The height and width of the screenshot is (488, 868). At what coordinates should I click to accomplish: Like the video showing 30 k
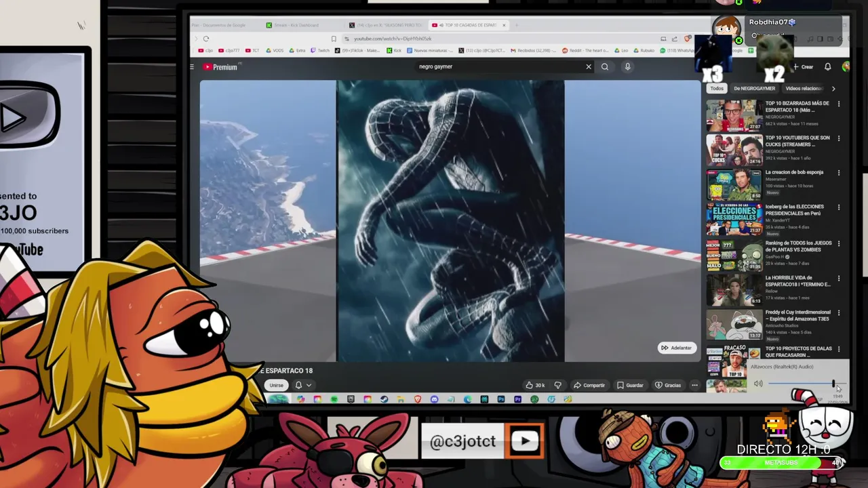coord(535,385)
